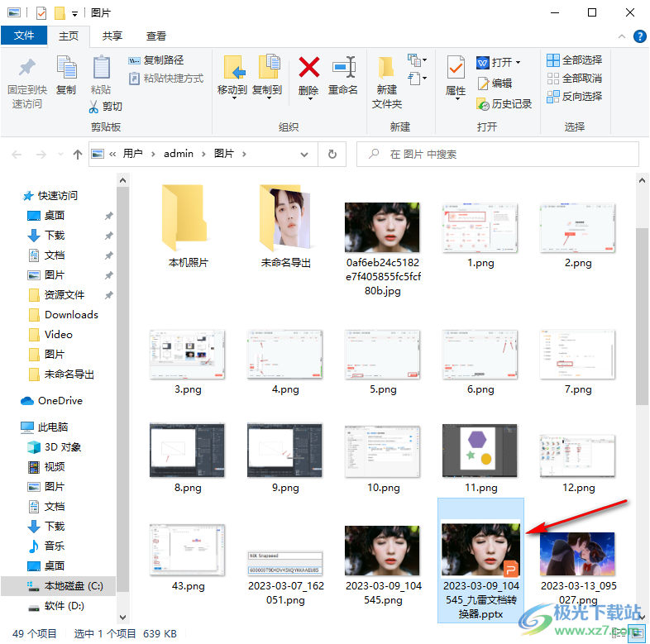
Task: Click Paste shortcut in the ribbon
Action: (x=166, y=79)
